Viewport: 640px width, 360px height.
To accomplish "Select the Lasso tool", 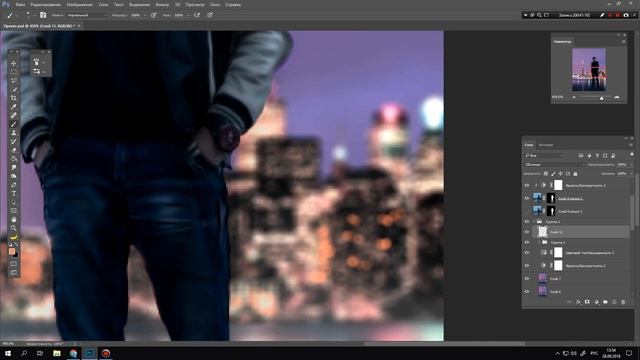I will click(x=13, y=80).
